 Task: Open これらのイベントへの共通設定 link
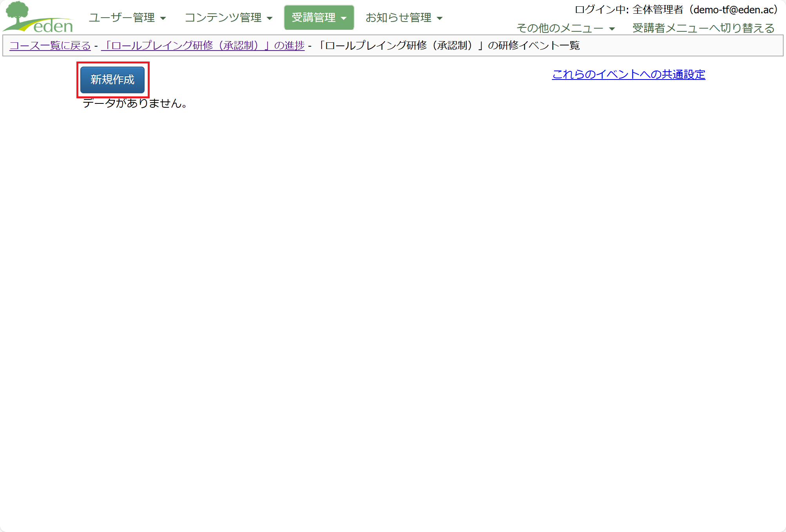point(628,74)
